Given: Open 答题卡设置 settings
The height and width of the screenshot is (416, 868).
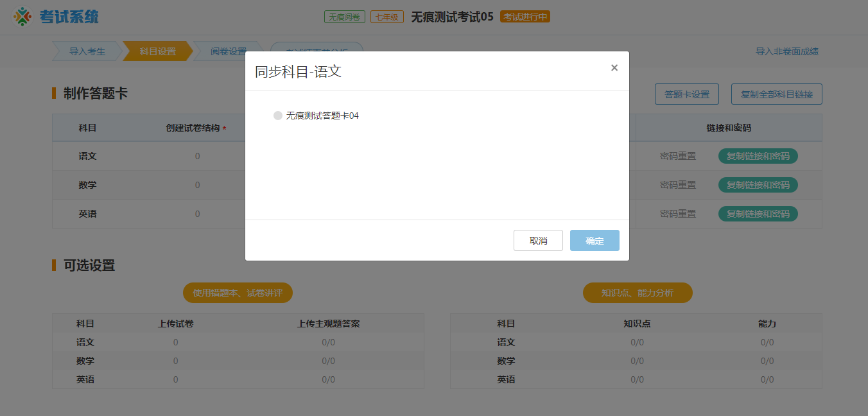Looking at the screenshot, I should pos(686,94).
